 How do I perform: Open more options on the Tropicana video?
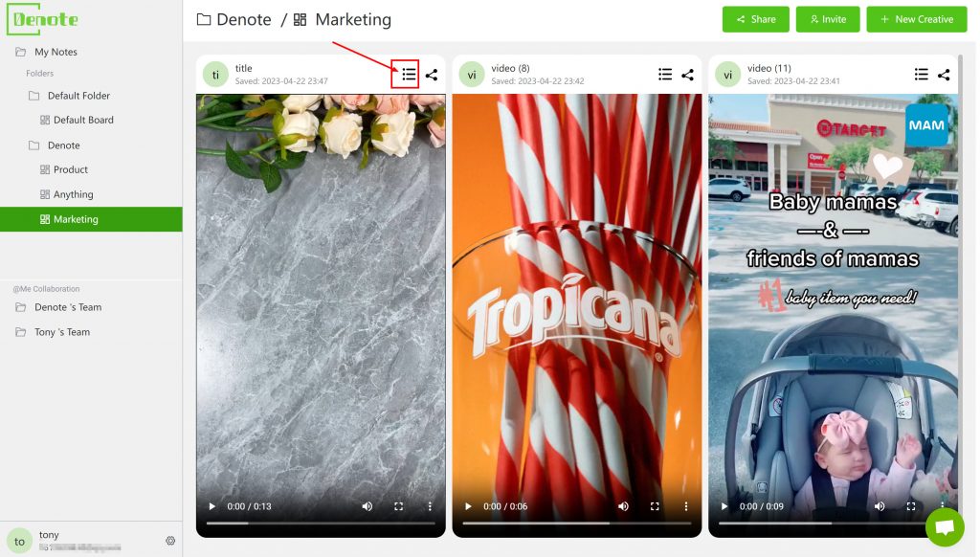pos(686,506)
